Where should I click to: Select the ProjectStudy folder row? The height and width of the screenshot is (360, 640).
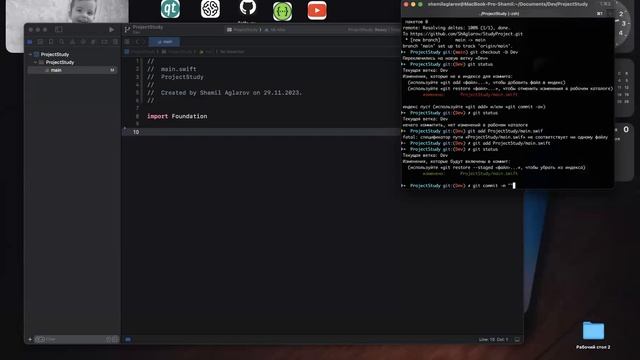point(73,62)
